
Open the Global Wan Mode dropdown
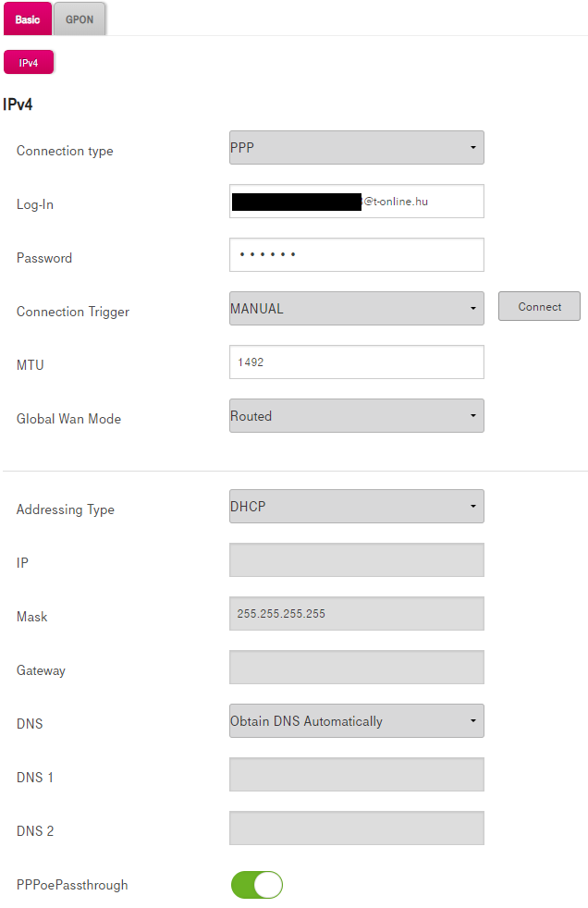(x=356, y=416)
